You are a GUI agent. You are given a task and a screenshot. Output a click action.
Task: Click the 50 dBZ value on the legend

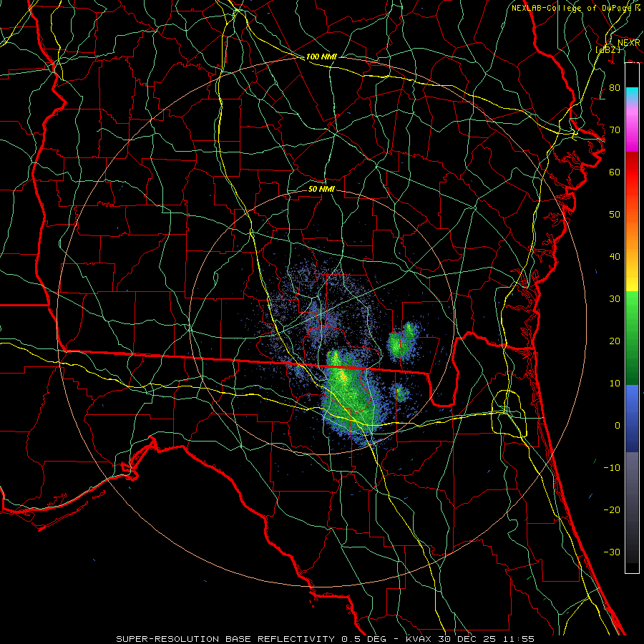(615, 215)
